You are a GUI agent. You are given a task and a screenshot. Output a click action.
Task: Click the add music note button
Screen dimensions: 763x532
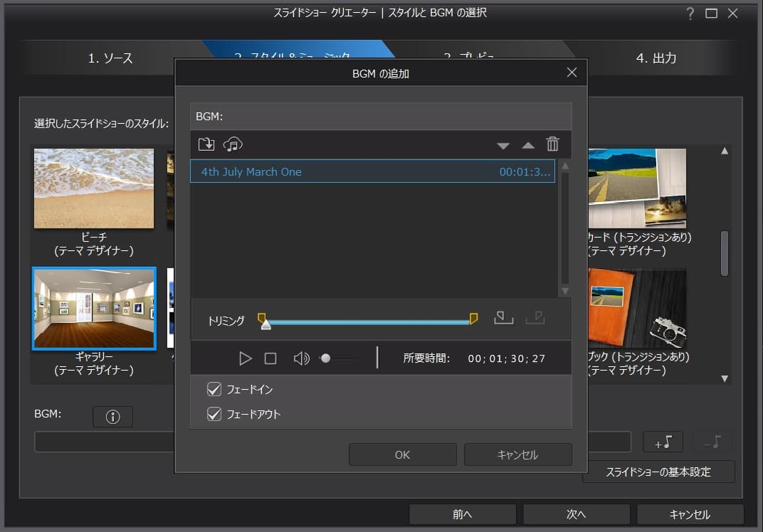[x=663, y=442]
